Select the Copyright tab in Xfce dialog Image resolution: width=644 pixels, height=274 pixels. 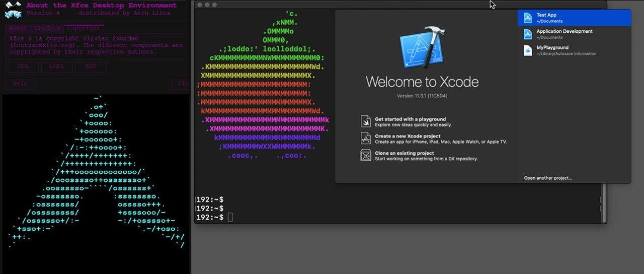pyautogui.click(x=84, y=29)
